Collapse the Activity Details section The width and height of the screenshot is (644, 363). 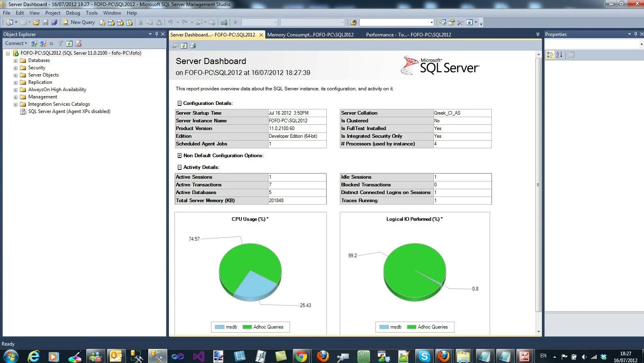[179, 167]
